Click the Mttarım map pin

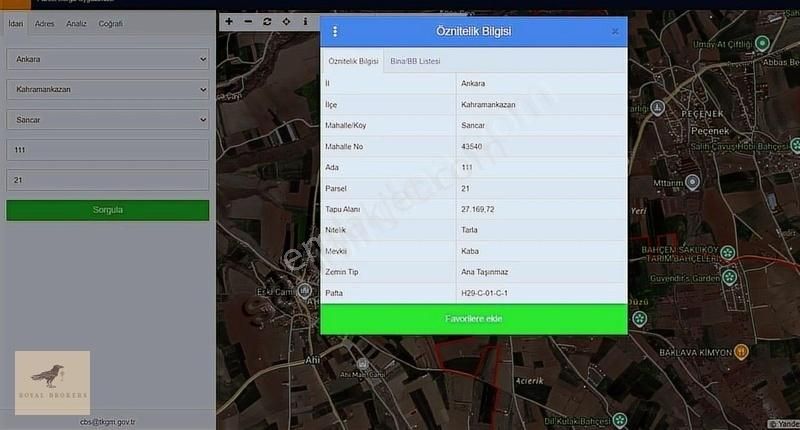(692, 182)
